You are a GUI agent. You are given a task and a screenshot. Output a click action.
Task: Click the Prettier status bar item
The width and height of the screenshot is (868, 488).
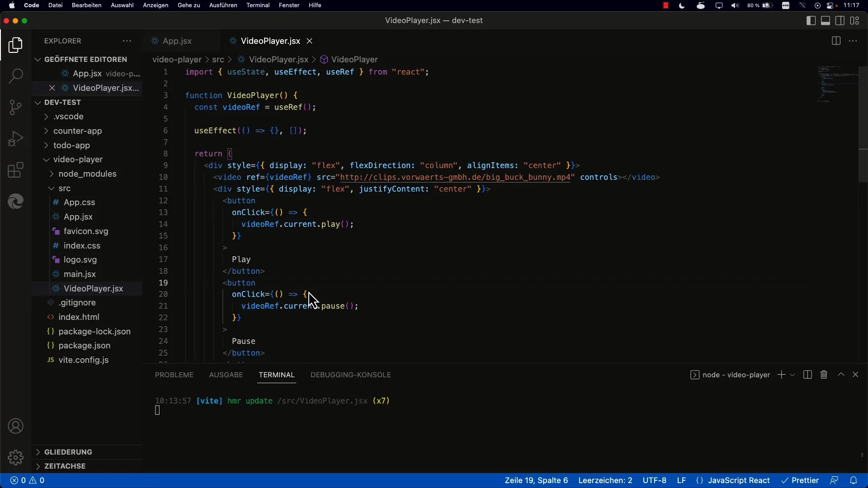(x=800, y=480)
